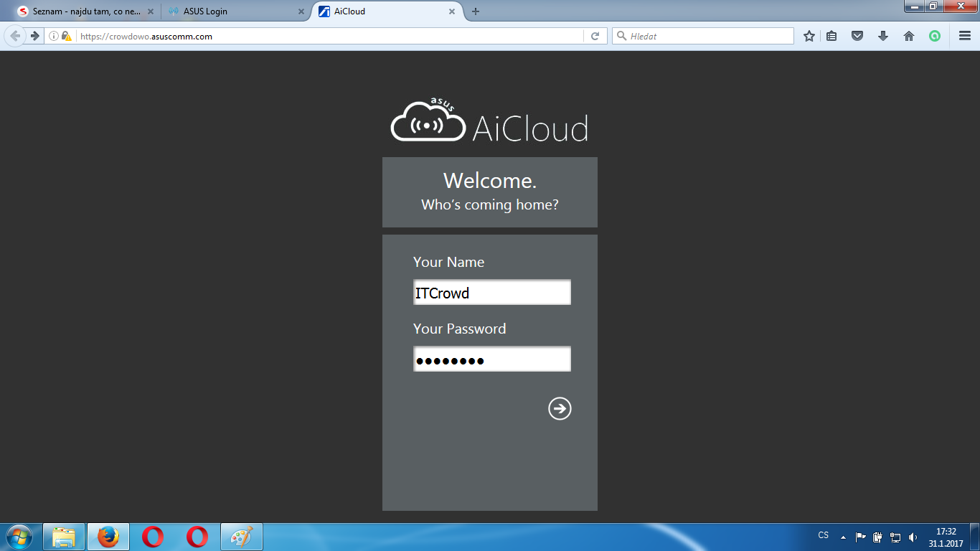Click the magnifier icon in the search box
980x551 pixels.
[621, 36]
